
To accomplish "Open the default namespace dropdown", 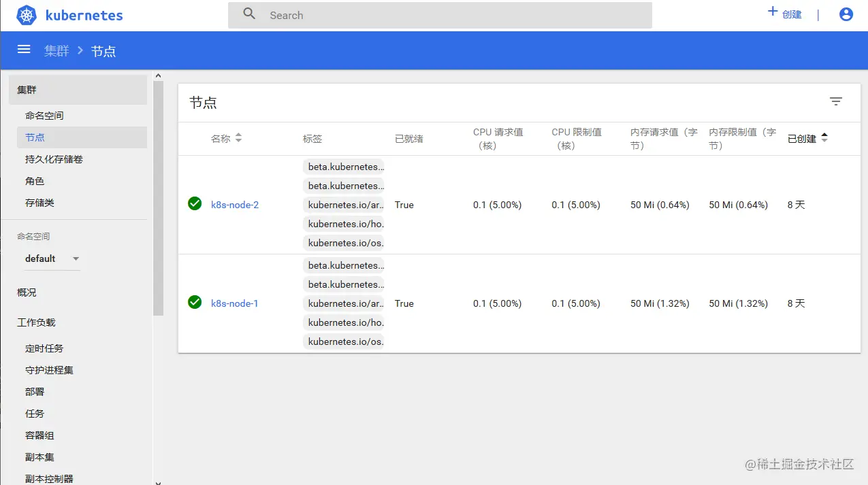I will click(x=52, y=258).
